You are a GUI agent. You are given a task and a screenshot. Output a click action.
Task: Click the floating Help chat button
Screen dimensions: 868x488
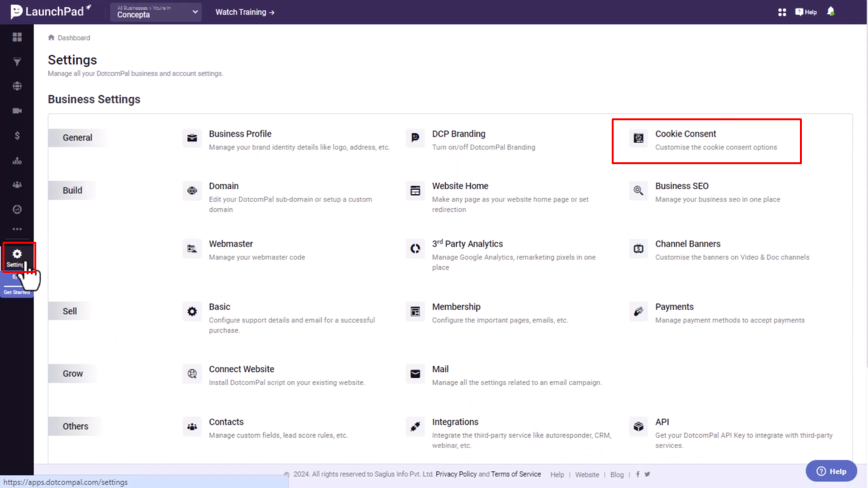point(831,471)
